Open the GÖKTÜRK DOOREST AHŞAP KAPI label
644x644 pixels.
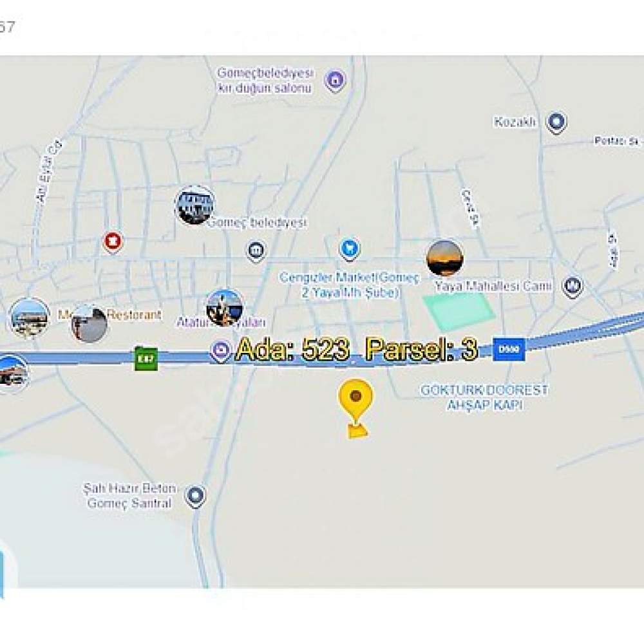[x=485, y=397]
